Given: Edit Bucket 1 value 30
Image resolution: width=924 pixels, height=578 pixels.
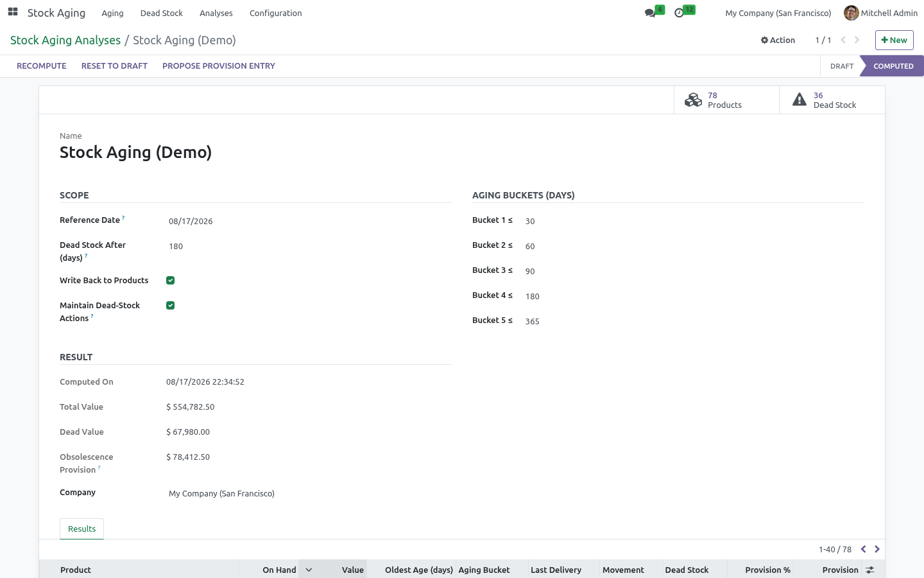Looking at the screenshot, I should (694, 221).
